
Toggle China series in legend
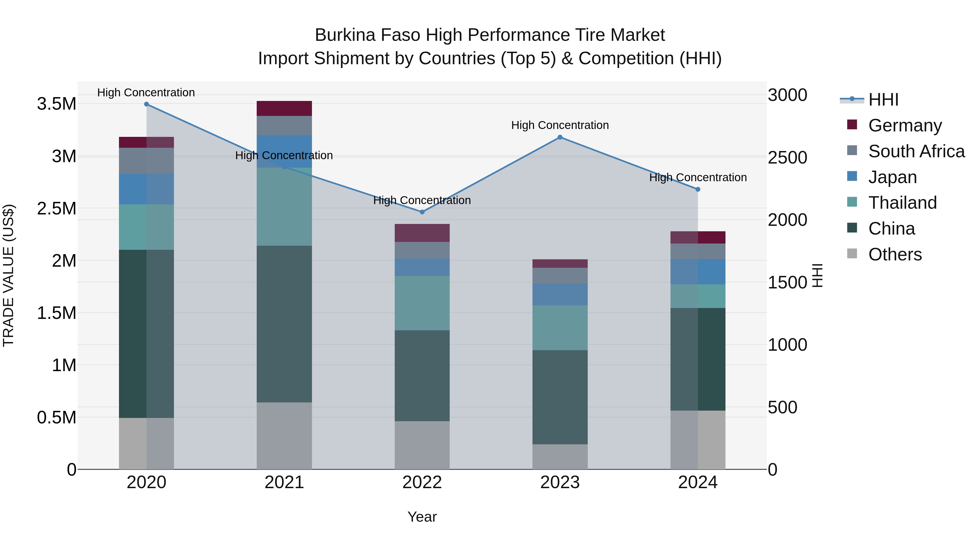click(x=881, y=229)
